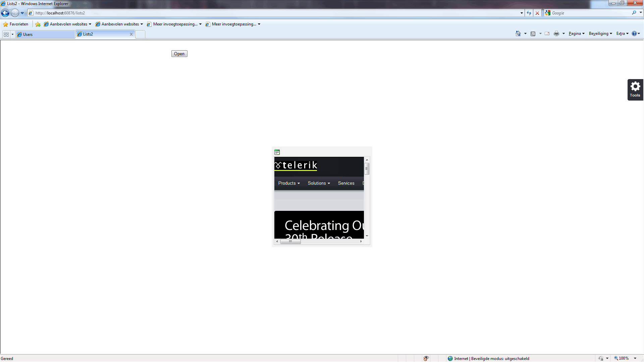Click the Print printer icon
Viewport: 644px width, 362px height.
click(556, 34)
